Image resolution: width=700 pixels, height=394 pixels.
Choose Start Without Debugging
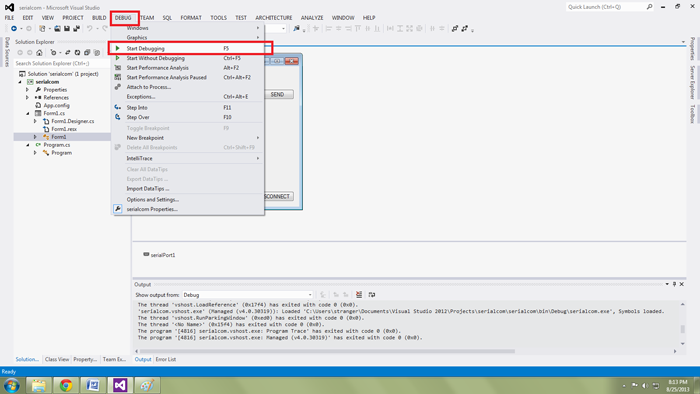(188, 58)
